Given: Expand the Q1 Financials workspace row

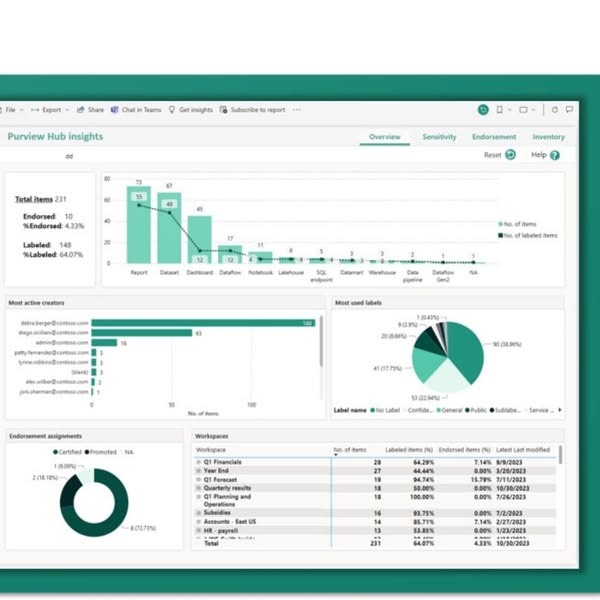Looking at the screenshot, I should [x=198, y=463].
